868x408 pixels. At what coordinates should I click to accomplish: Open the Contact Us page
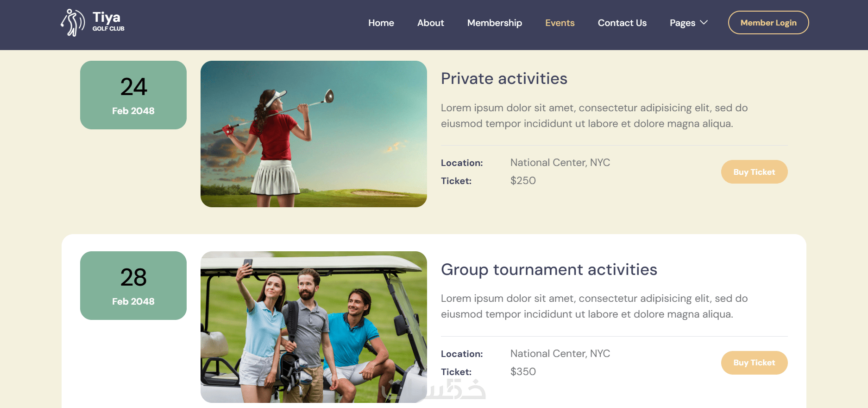[x=622, y=23]
